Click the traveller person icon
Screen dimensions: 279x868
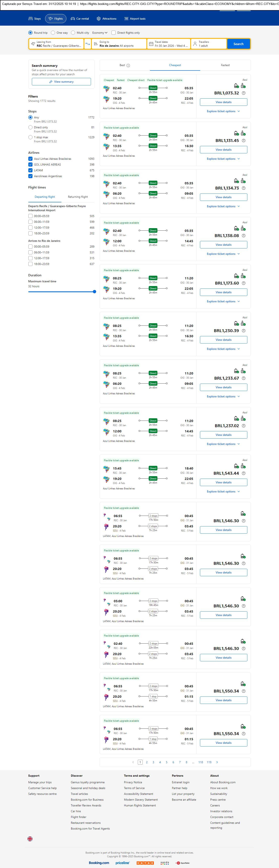195,44
